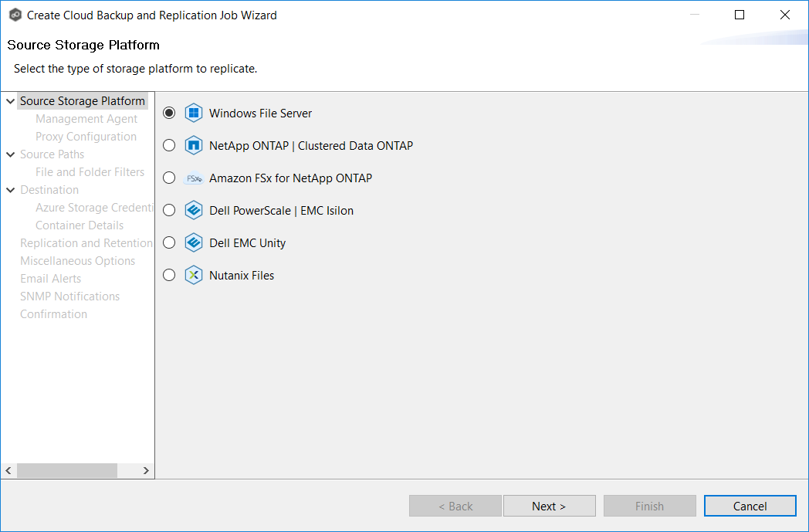This screenshot has height=532, width=809.
Task: Click the Confirmation step
Action: 54,314
